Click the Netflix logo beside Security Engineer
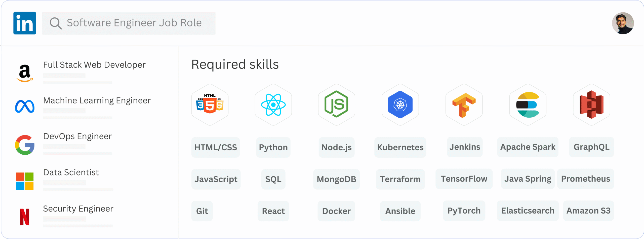 coord(25,217)
